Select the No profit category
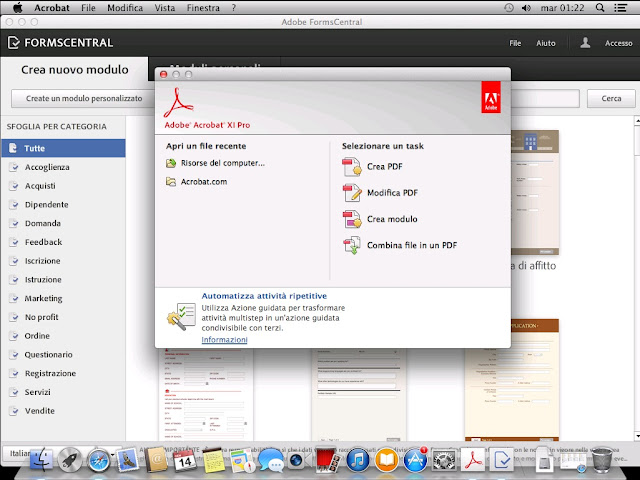This screenshot has height=480, width=640. click(63, 317)
